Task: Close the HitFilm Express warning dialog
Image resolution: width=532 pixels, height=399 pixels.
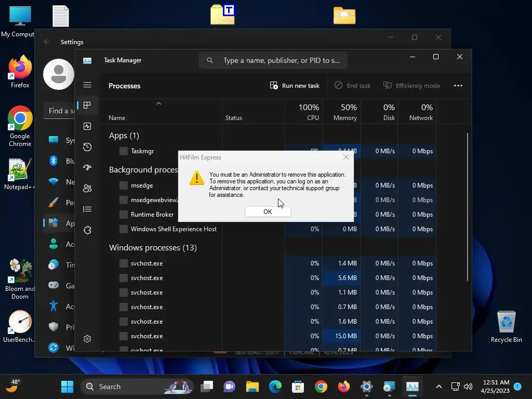Action: [x=345, y=157]
